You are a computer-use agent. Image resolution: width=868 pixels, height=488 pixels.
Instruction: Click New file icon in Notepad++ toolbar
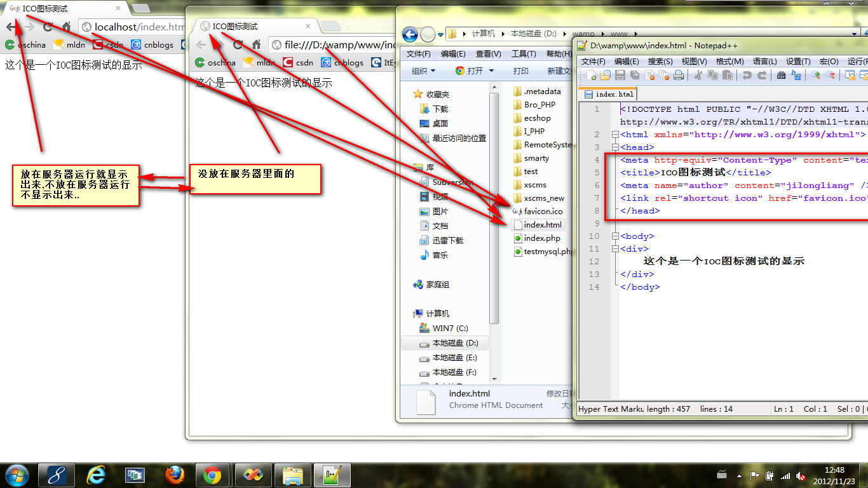[x=592, y=75]
